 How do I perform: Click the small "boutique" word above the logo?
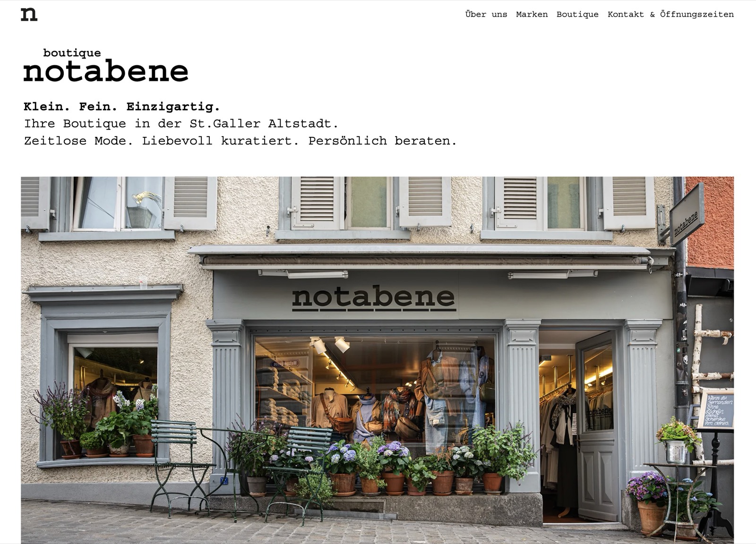(72, 53)
